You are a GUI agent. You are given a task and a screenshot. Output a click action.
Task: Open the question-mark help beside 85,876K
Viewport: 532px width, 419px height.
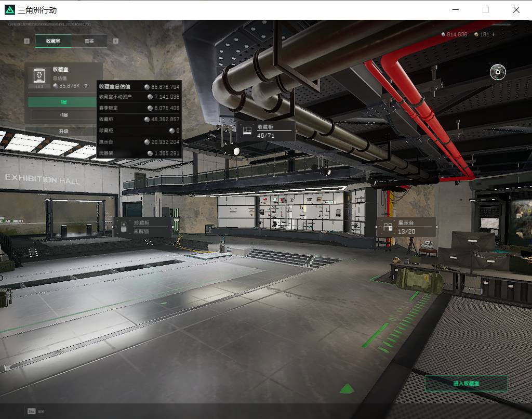point(86,86)
